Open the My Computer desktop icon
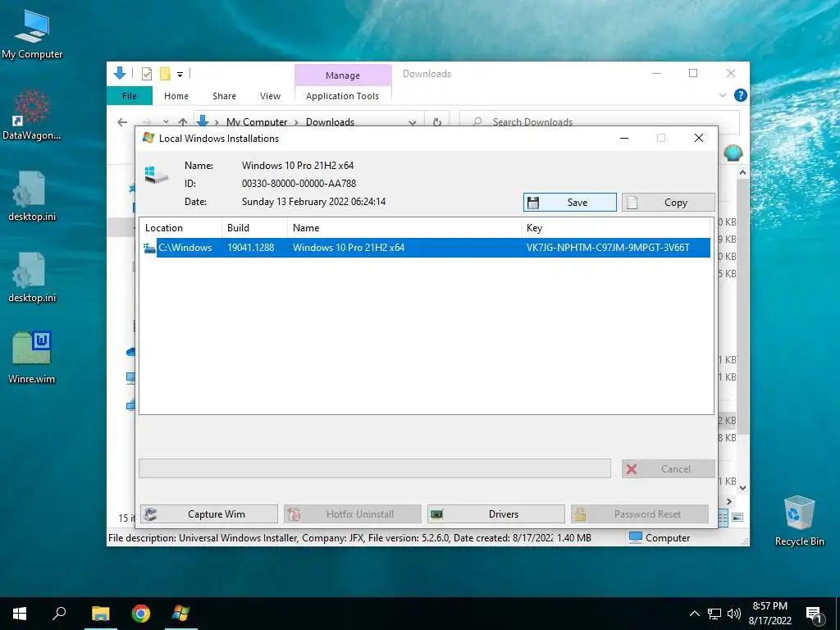 click(x=32, y=34)
